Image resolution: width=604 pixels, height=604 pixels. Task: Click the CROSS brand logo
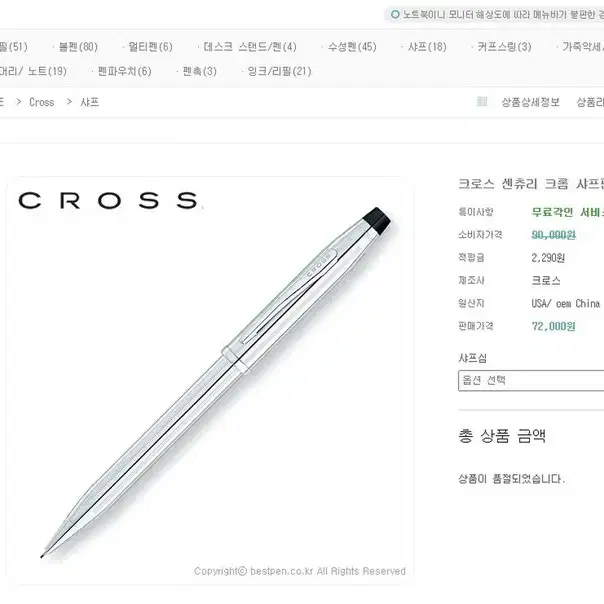click(108, 200)
